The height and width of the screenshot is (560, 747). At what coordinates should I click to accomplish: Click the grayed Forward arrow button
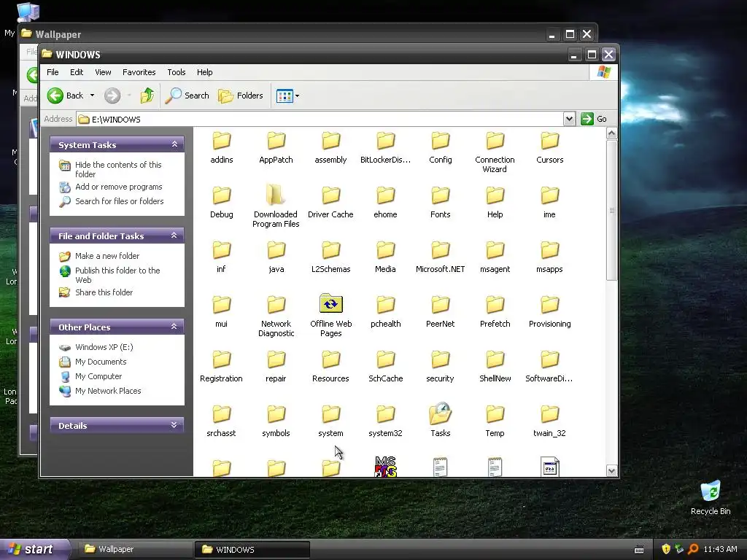click(112, 96)
